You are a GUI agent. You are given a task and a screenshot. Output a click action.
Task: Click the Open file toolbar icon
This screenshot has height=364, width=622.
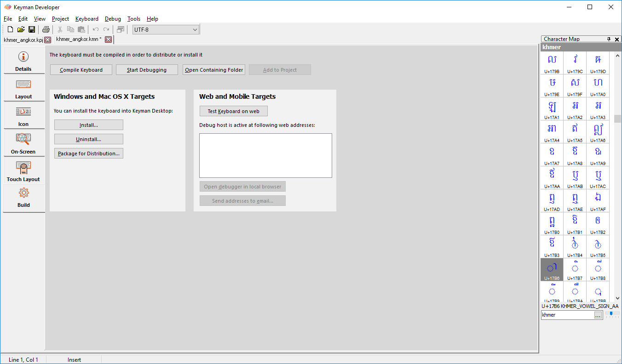(21, 29)
